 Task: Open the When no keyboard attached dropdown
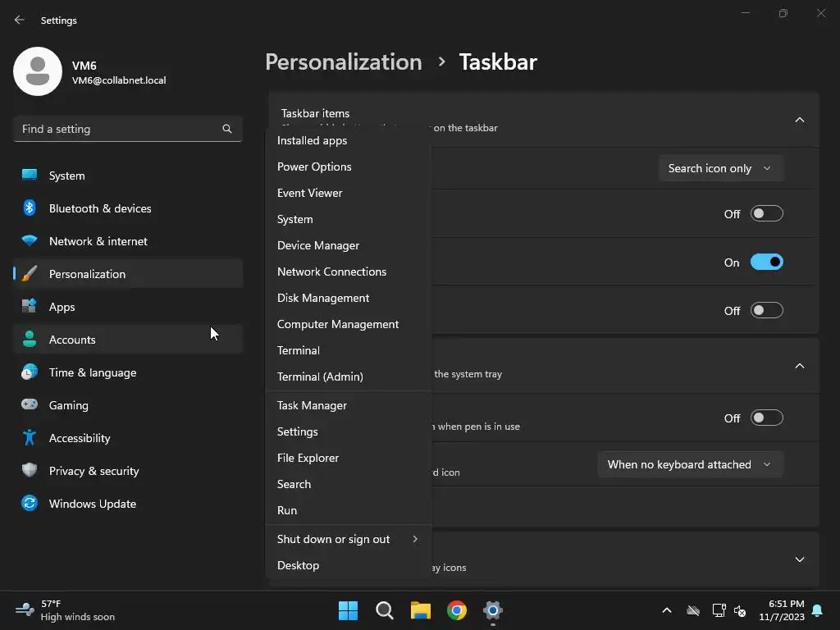(x=691, y=464)
